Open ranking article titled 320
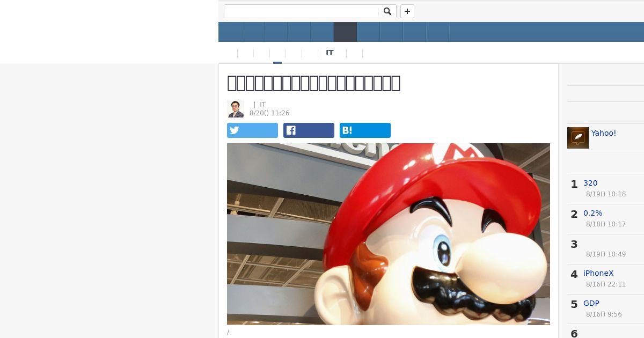The image size is (644, 338). click(x=590, y=183)
